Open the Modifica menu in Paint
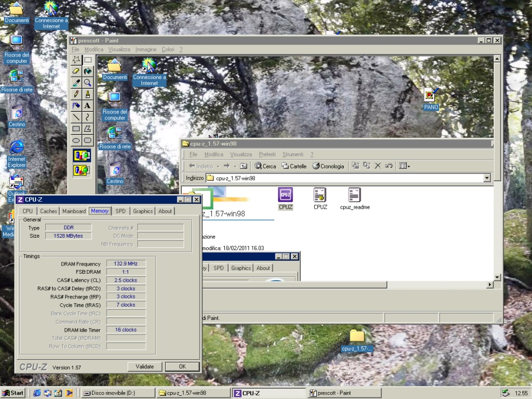Viewport: 532px width, 399px height. 94,49
